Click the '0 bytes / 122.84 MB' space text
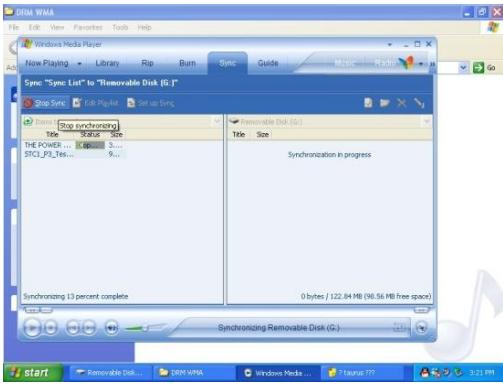Viewport: 503px width, 384px height. coord(366,296)
